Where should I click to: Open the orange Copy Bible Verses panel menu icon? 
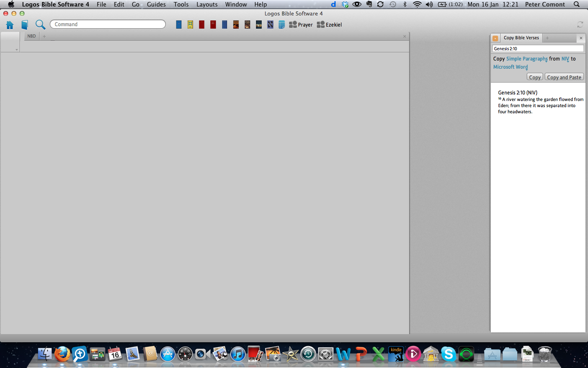coord(495,38)
